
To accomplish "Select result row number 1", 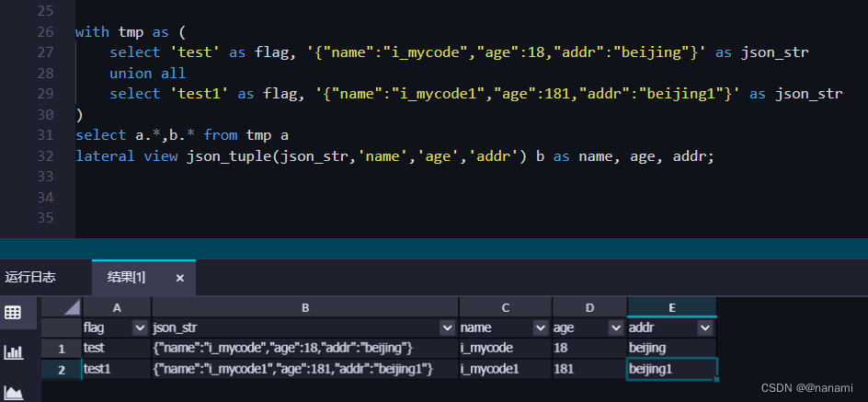I will 62,349.
